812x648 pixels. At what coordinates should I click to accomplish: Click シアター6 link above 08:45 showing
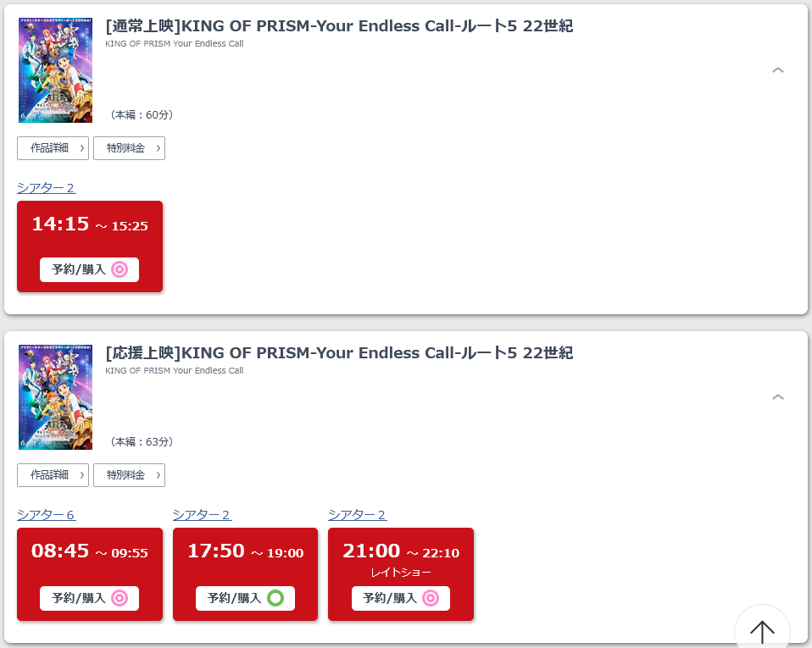coord(47,515)
